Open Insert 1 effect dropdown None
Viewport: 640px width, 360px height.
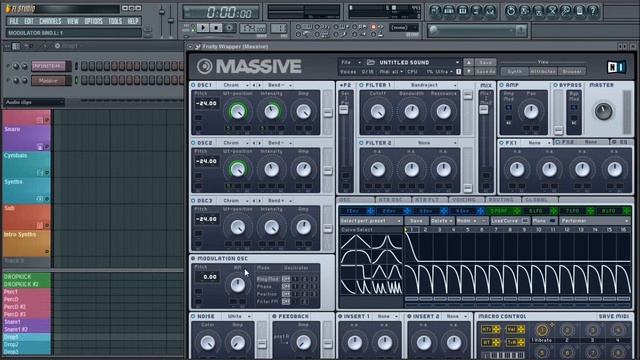pyautogui.click(x=387, y=316)
